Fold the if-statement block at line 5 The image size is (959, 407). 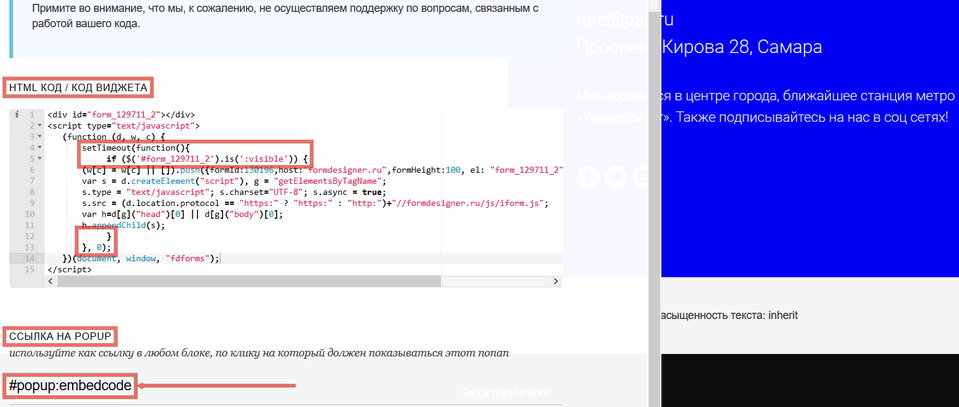point(40,158)
